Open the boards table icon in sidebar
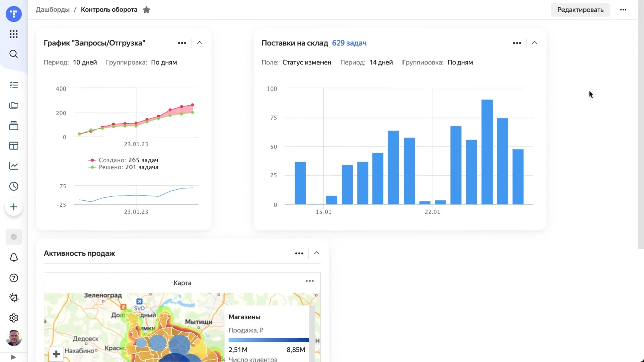This screenshot has width=644, height=362. pyautogui.click(x=14, y=146)
